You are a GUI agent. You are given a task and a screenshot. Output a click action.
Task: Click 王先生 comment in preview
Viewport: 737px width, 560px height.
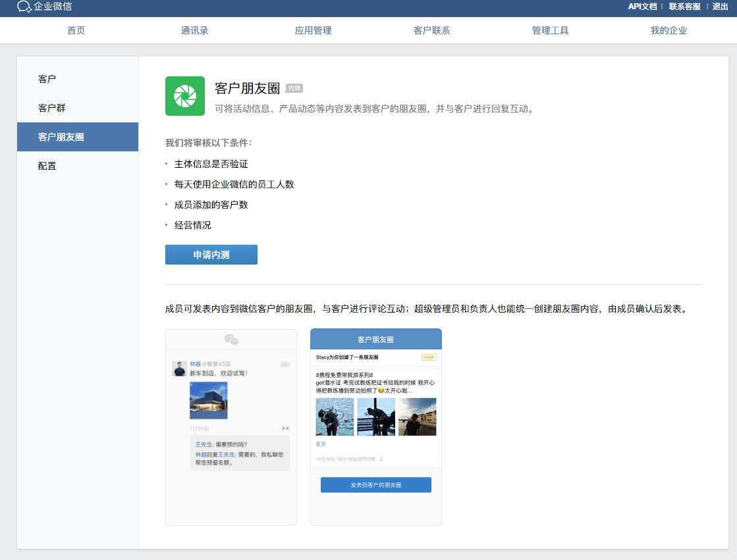(221, 444)
